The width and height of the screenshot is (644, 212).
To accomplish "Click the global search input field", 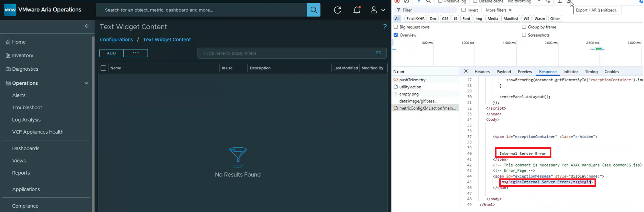I will pyautogui.click(x=201, y=10).
